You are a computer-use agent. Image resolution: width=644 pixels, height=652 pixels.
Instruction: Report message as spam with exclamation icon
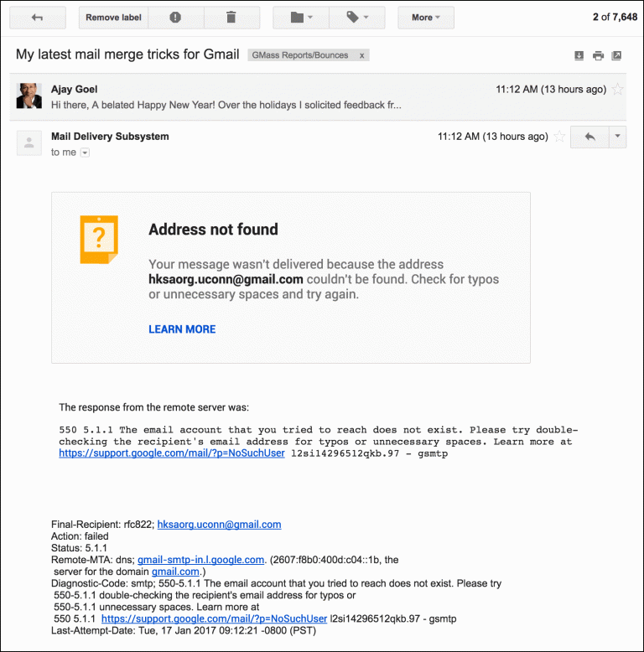[175, 18]
